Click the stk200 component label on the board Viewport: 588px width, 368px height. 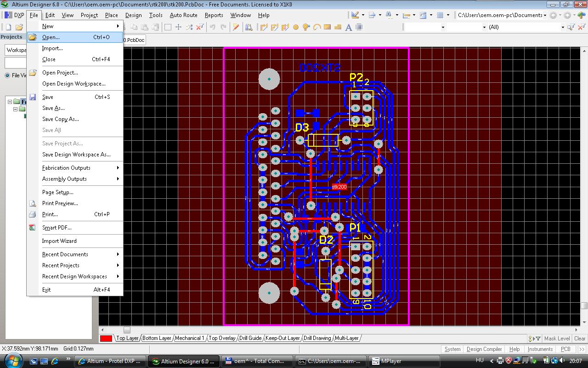[339, 187]
